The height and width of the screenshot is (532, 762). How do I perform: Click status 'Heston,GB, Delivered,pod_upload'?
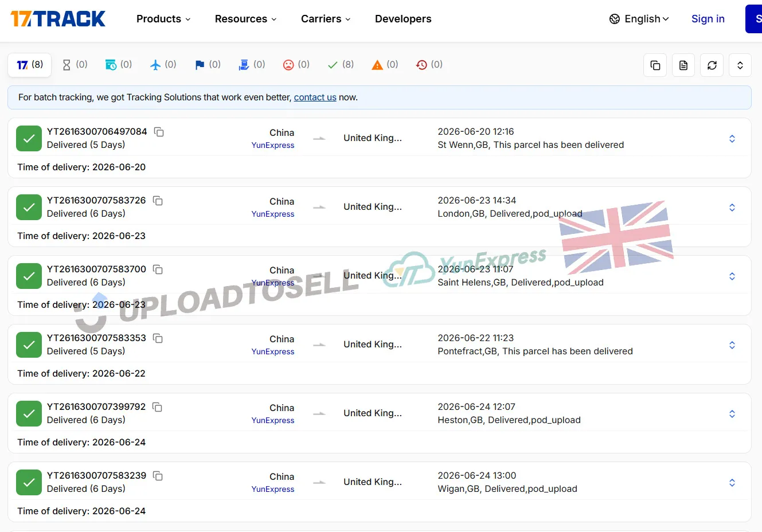[509, 420]
